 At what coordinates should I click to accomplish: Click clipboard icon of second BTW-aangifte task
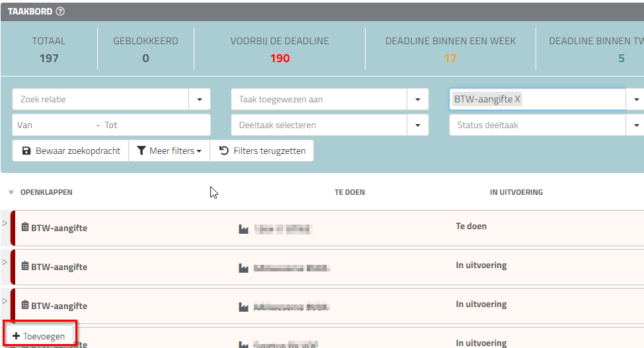pyautogui.click(x=25, y=267)
